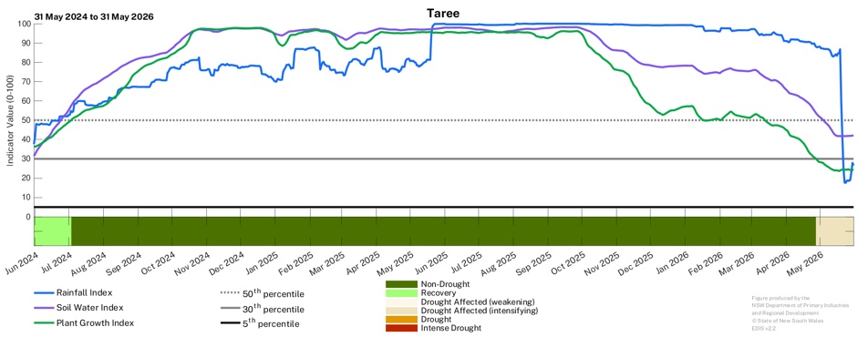Click the 50th percentile legend entry
The image size is (868, 337).
[262, 293]
